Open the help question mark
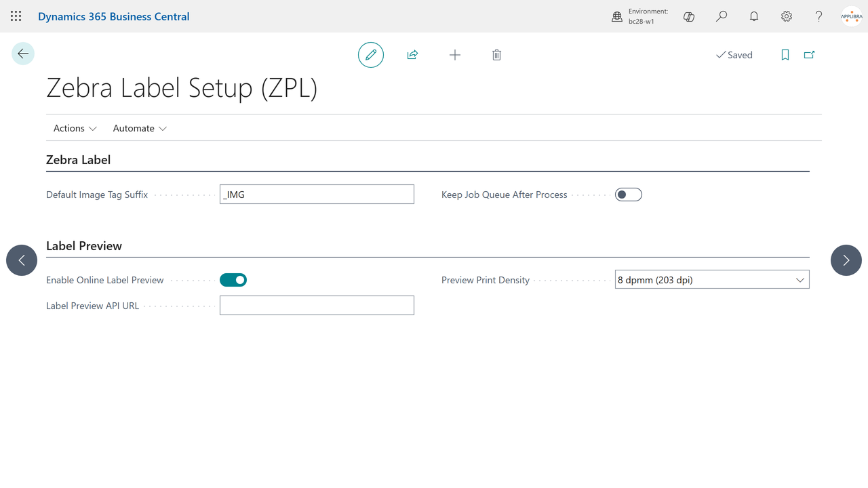Viewport: 868px width, 488px height. coord(819,16)
